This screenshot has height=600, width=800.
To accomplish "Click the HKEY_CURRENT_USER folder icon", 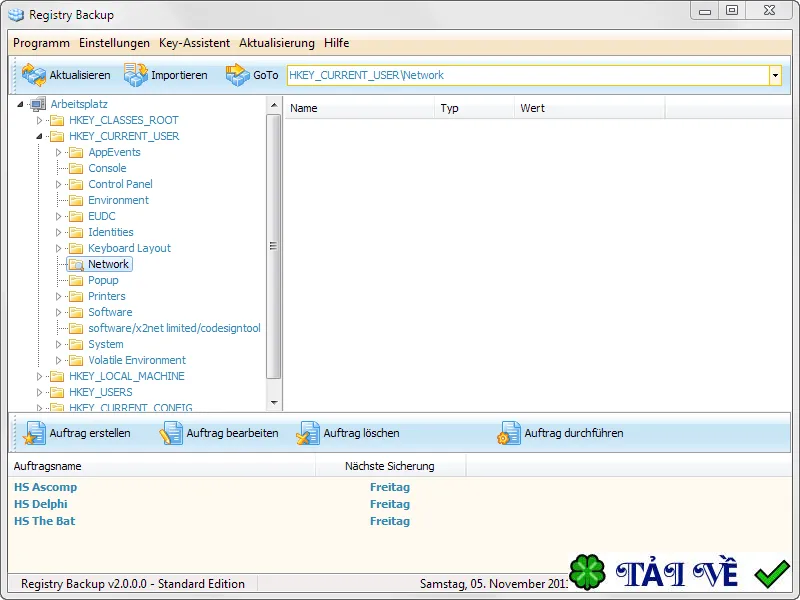I will coord(57,136).
